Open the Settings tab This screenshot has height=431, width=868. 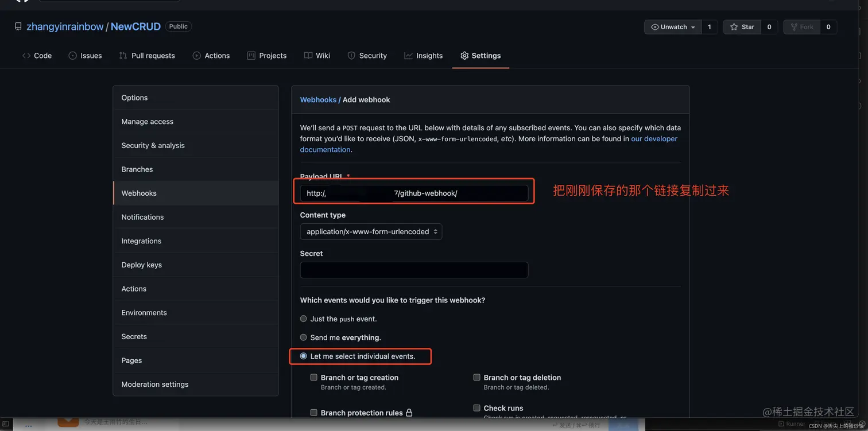pyautogui.click(x=480, y=56)
